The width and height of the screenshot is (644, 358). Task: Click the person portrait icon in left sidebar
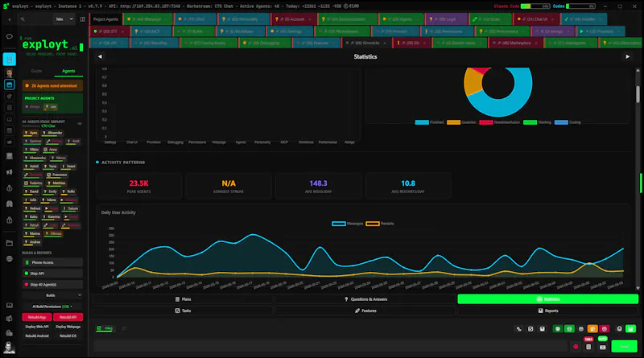click(x=10, y=72)
